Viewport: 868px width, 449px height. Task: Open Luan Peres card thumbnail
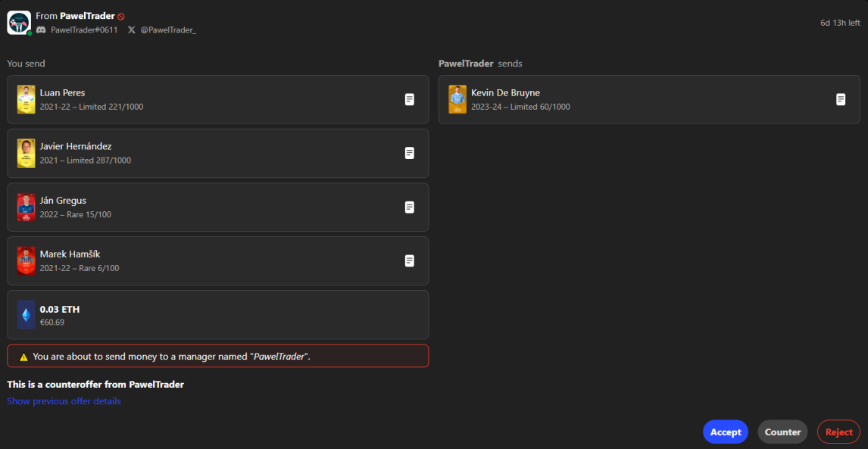(x=26, y=100)
